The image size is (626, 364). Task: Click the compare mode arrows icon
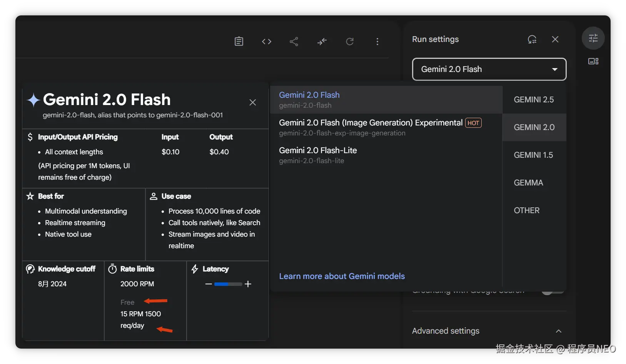[x=322, y=41]
